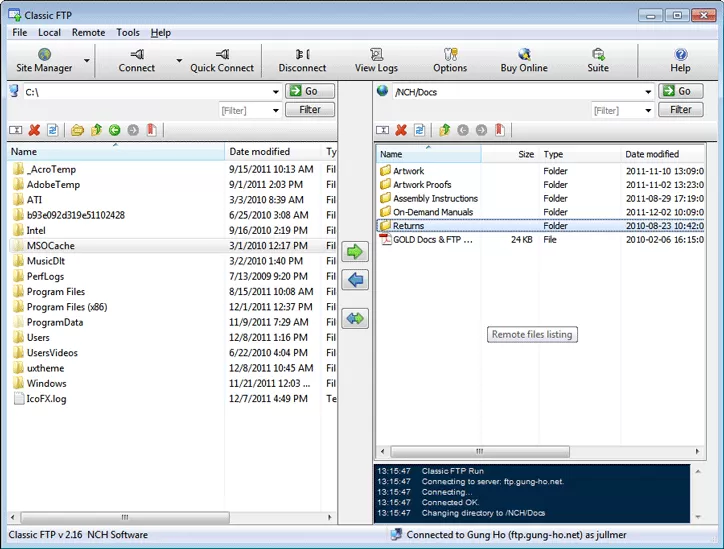The height and width of the screenshot is (549, 724).
Task: Upload with the green right arrow
Action: pyautogui.click(x=355, y=251)
